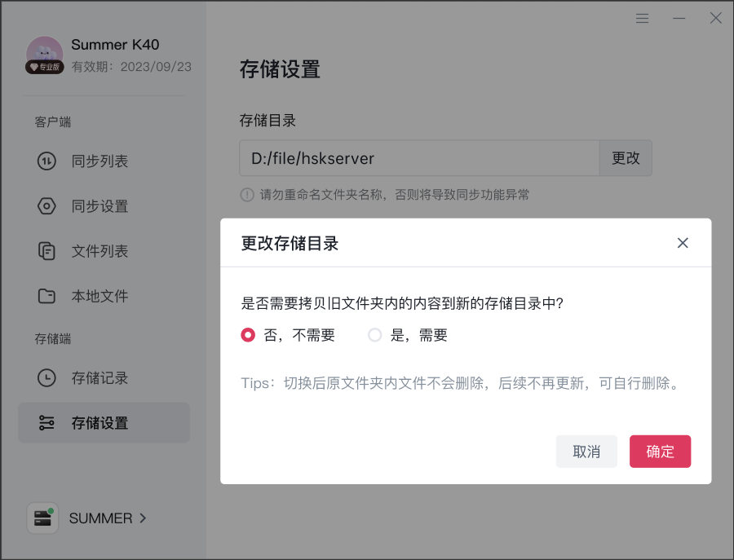The image size is (734, 560).
Task: Click the 专业版 badge on the avatar
Action: pos(45,68)
